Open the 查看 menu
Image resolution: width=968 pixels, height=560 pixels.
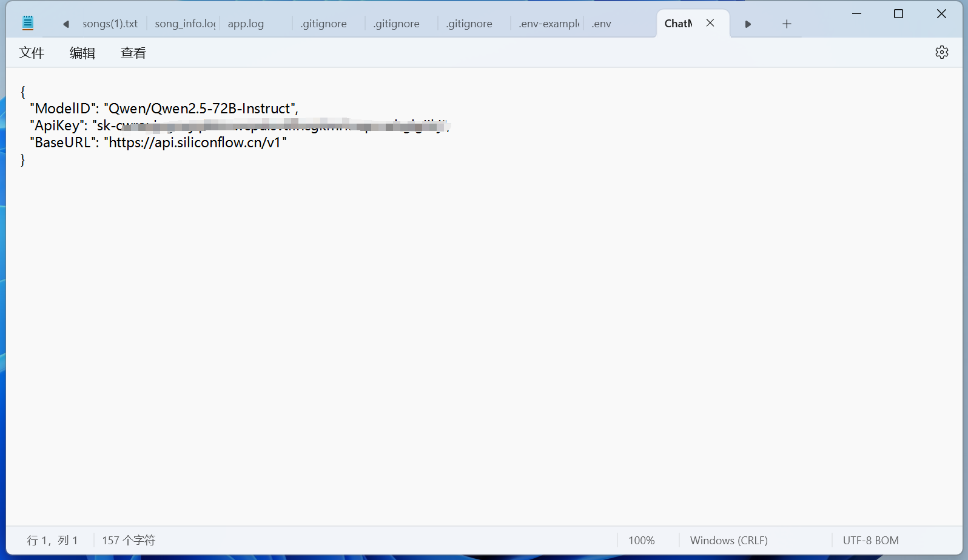[x=133, y=53]
